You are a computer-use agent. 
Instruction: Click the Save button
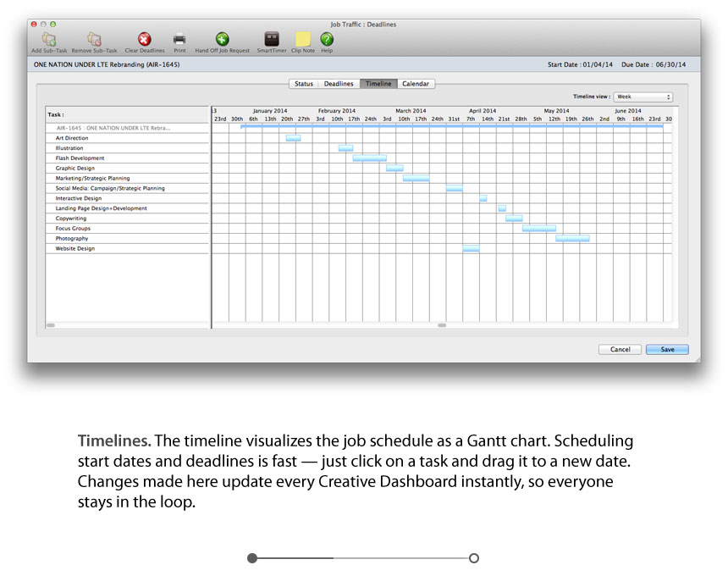point(667,349)
